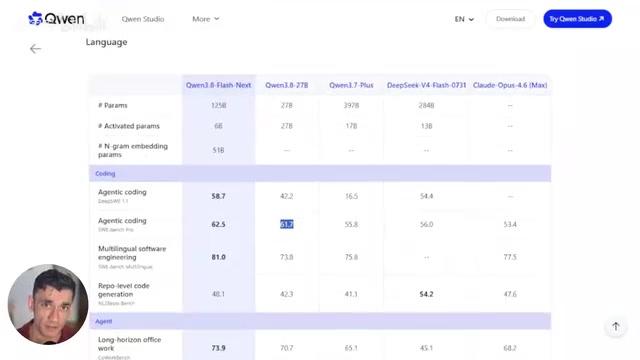
Task: Select the Claude-Opus-4.6 (Max) column header
Action: tap(510, 85)
